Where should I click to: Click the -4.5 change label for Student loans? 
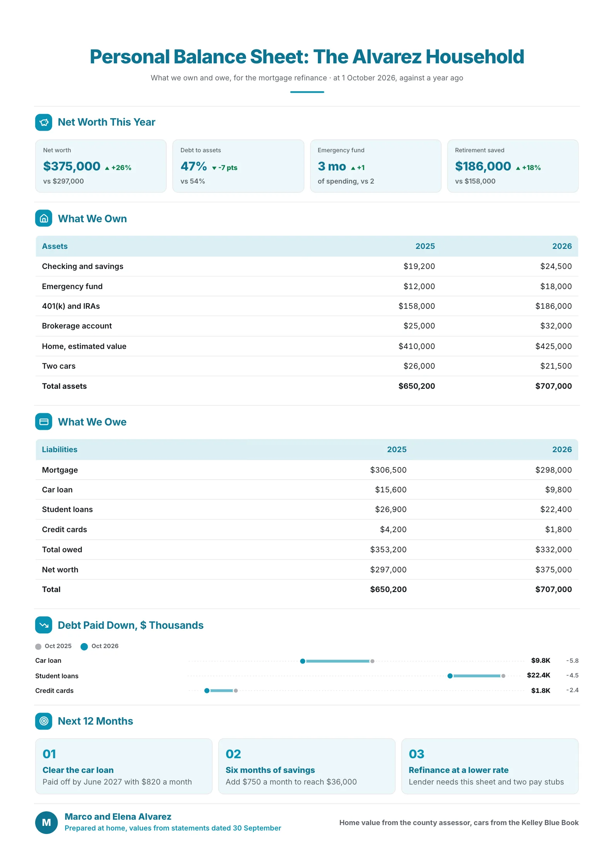click(x=572, y=676)
